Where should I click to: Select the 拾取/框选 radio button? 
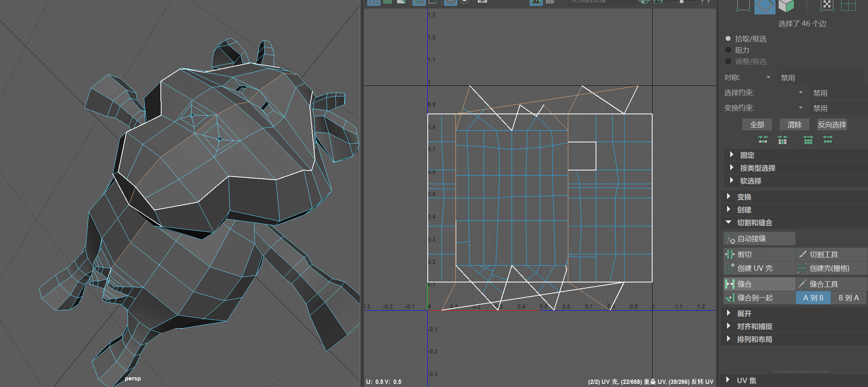(728, 39)
